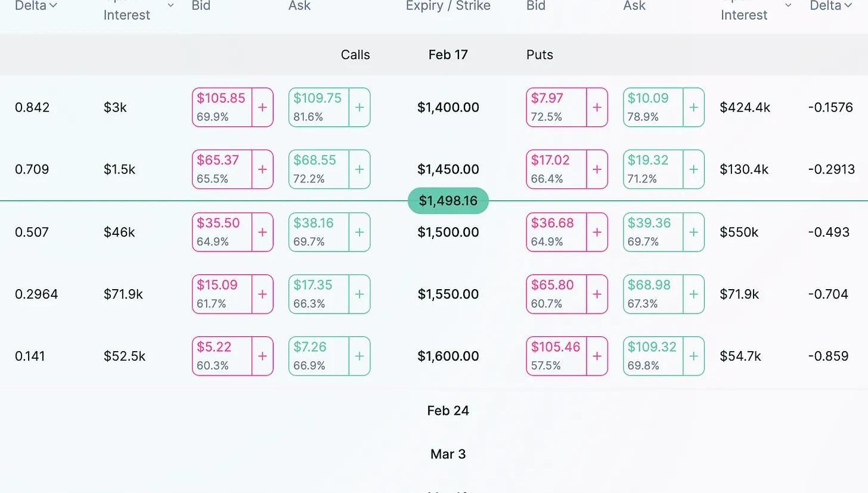Screen dimensions: 868x493
Task: Click plus on $1,450 put bid $17.02
Action: [x=597, y=169]
